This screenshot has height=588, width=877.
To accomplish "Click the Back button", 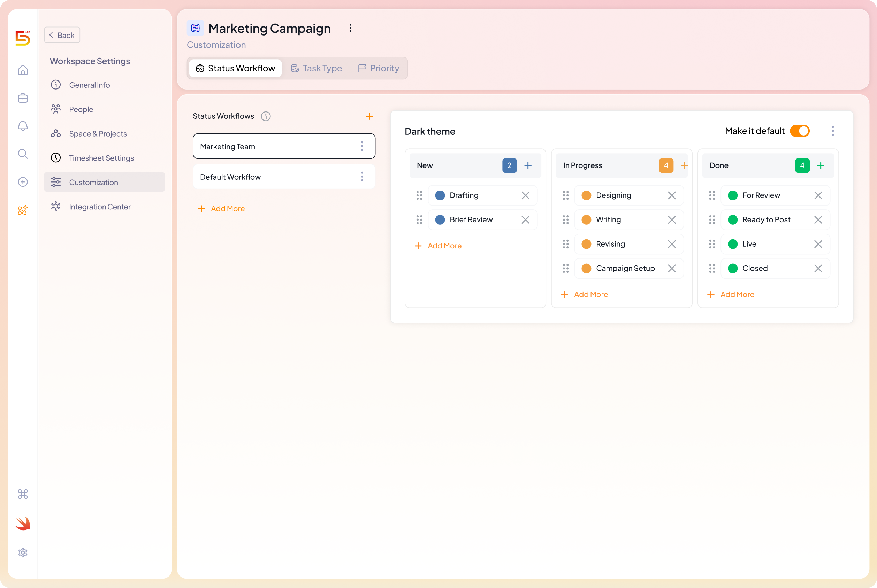I will (x=62, y=35).
